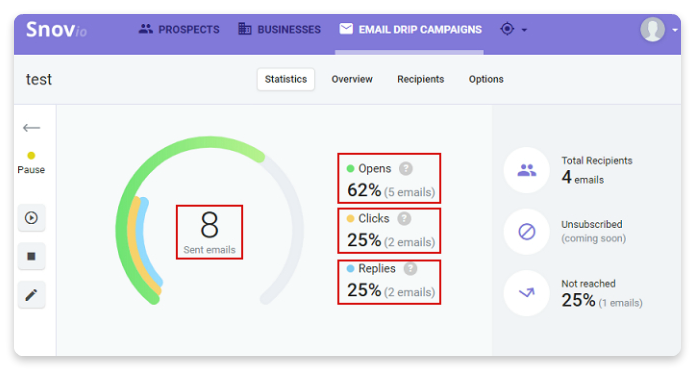Click the Opens 62% value
The image size is (695, 370).
[364, 191]
